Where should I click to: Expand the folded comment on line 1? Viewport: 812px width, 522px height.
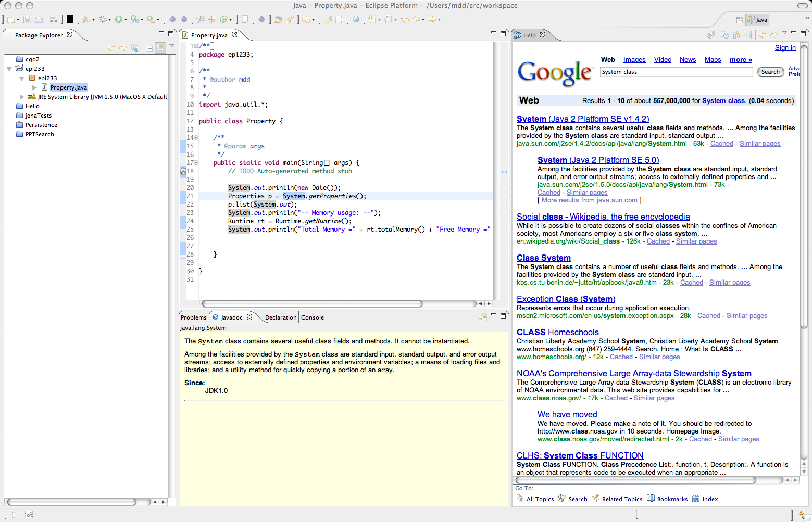(196, 46)
